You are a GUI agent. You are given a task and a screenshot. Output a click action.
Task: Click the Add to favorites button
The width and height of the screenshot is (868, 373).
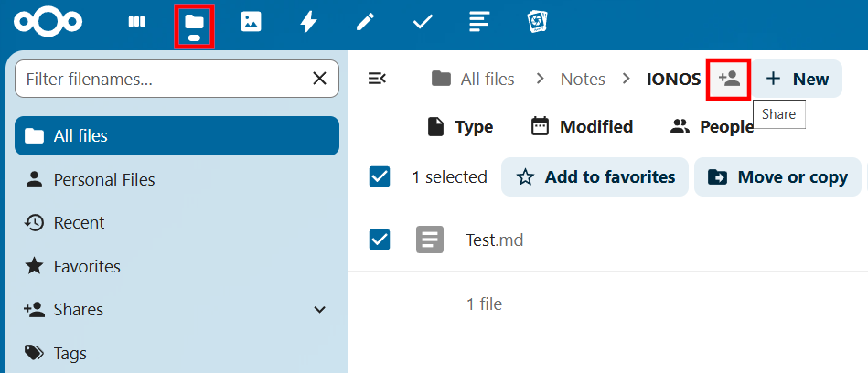point(595,177)
